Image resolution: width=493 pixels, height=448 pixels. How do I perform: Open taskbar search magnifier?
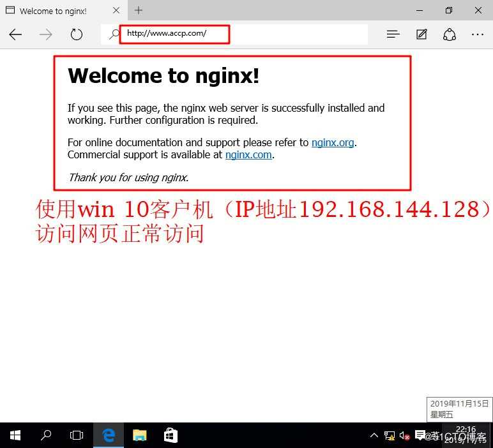coord(46,435)
